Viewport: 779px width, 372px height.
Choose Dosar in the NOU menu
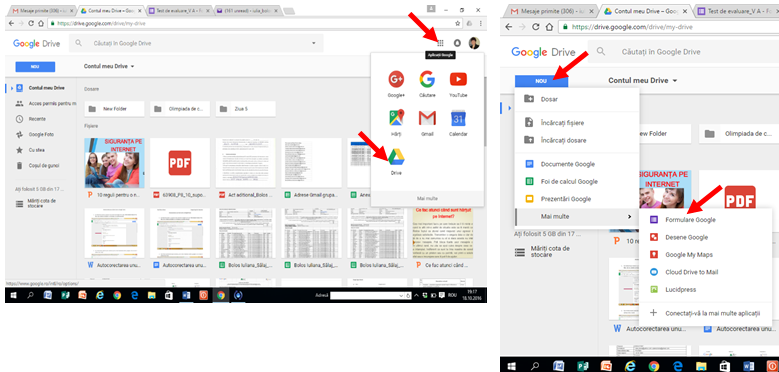577,99
